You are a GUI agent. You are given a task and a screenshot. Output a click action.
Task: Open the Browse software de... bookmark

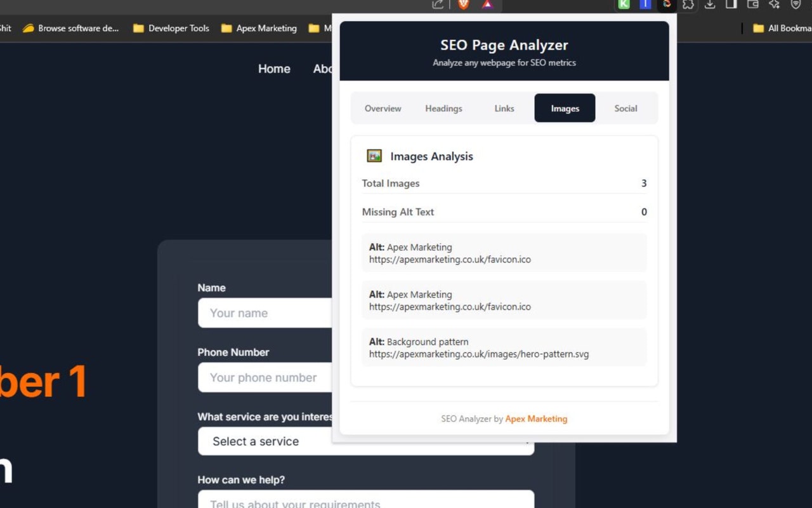click(x=70, y=28)
